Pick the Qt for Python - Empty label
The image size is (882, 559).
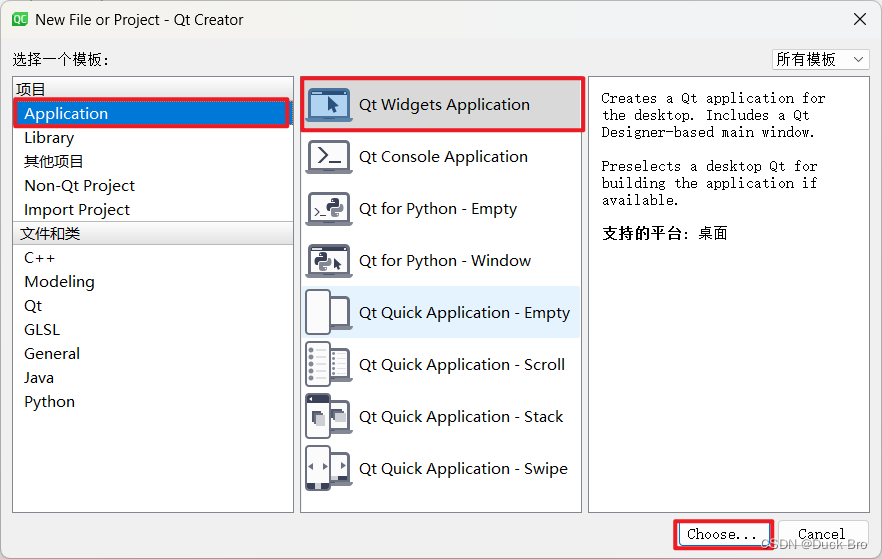438,209
